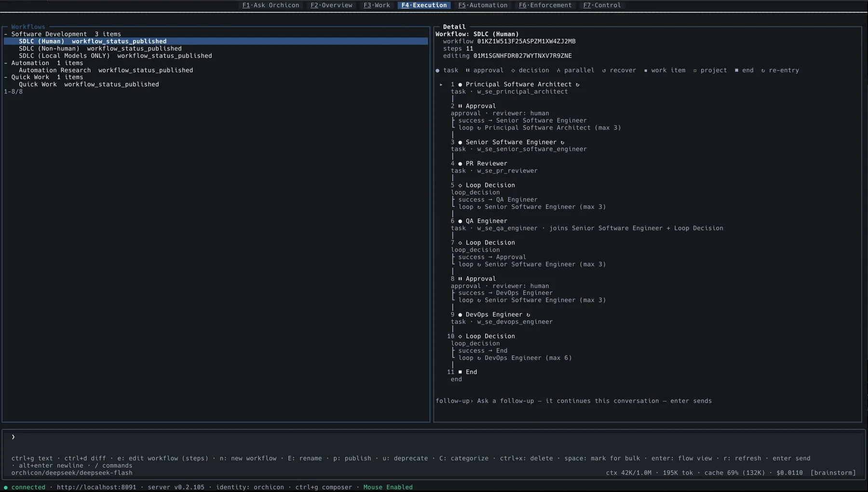Click the step 7 Loop Decision diamond
Viewport: 868px width, 492px height.
click(460, 243)
